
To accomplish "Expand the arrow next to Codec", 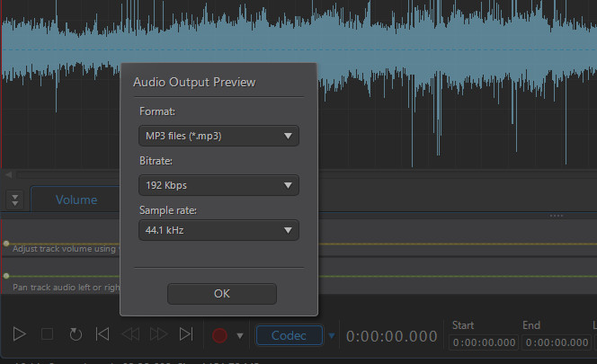I will click(x=331, y=335).
